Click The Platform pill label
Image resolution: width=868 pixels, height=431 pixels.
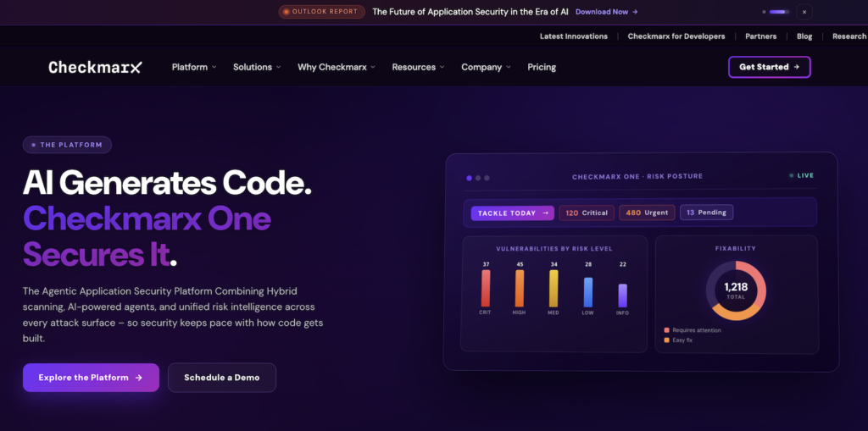67,145
